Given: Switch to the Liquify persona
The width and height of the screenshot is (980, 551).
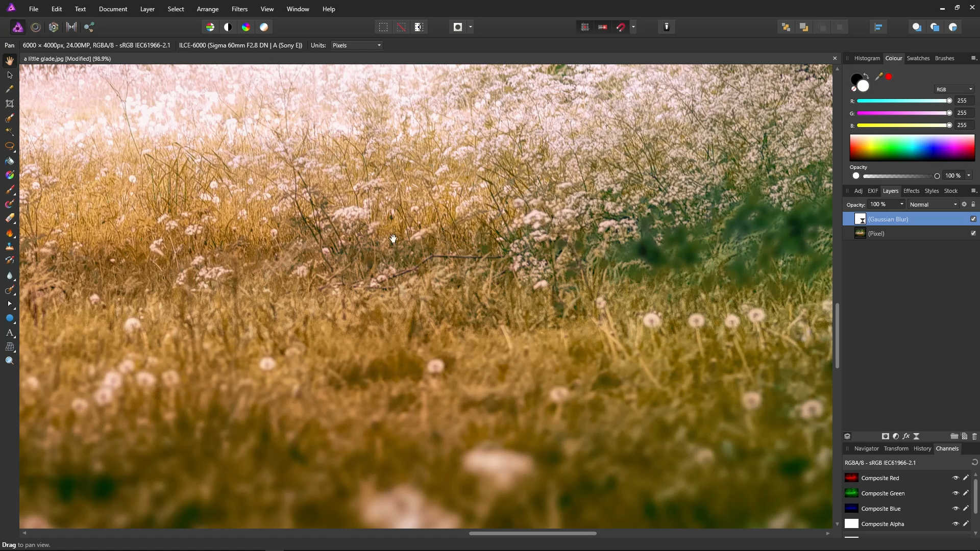Looking at the screenshot, I should 36,27.
